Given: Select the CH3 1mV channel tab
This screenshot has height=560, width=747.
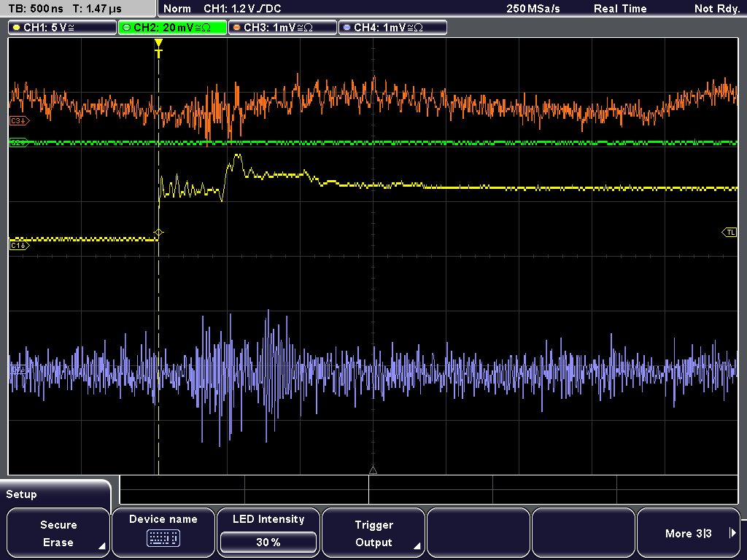Looking at the screenshot, I should click(282, 28).
